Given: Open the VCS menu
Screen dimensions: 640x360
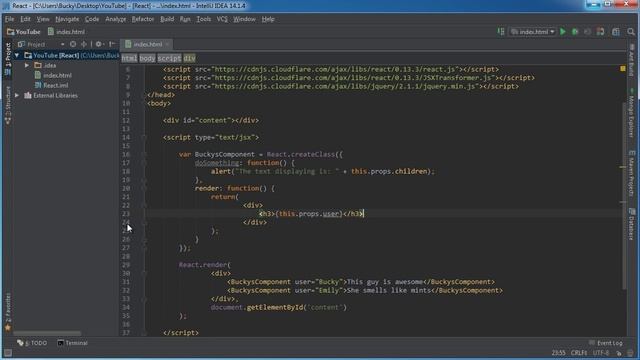Looking at the screenshot, I should (222, 19).
